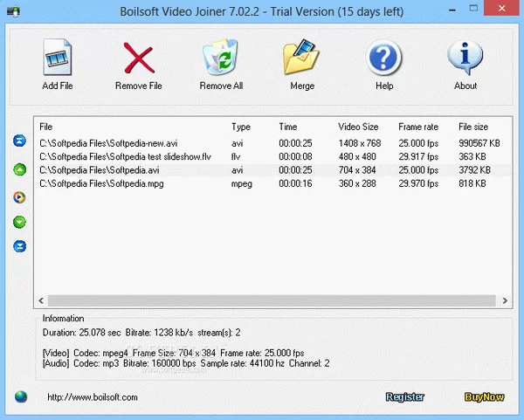Minimize the Boilsoft Video Joiner window
Screen dimensions: 524x420
click(x=452, y=10)
